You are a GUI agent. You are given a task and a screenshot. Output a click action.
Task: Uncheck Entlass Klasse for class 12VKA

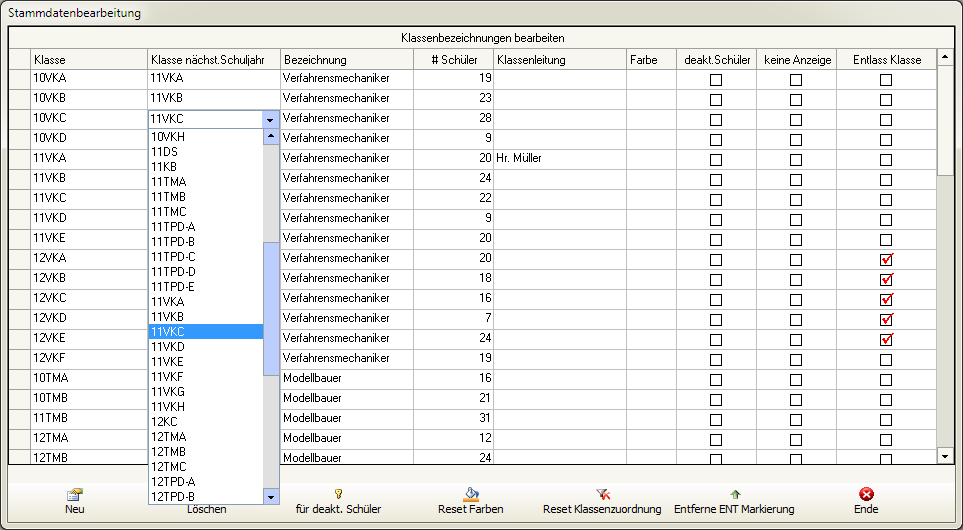pos(886,259)
